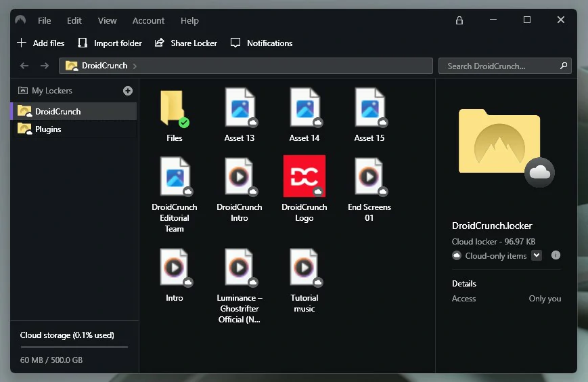The width and height of the screenshot is (588, 382).
Task: Select Plugins locker in sidebar
Action: point(74,129)
